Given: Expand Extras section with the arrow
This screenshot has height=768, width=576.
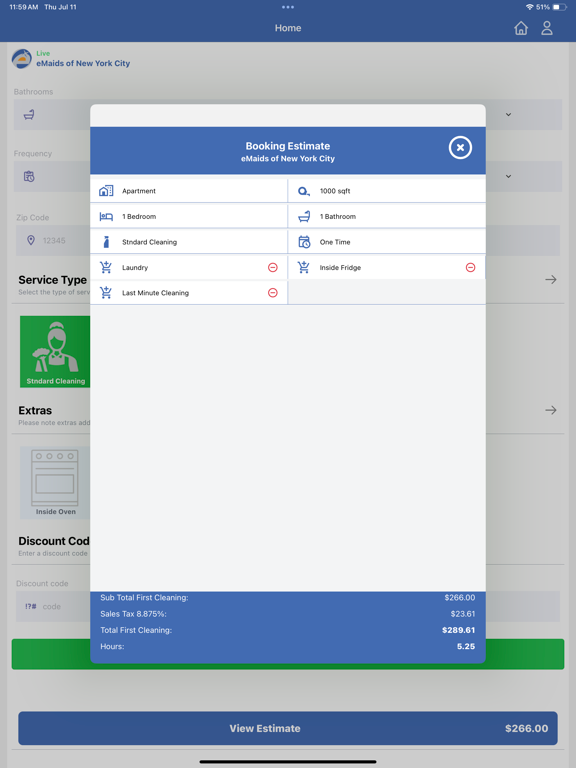Looking at the screenshot, I should (551, 410).
